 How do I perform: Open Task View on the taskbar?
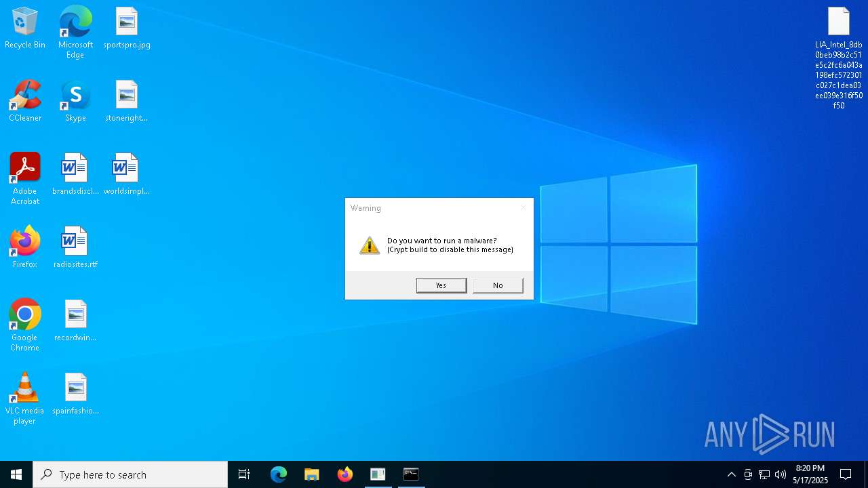244,474
